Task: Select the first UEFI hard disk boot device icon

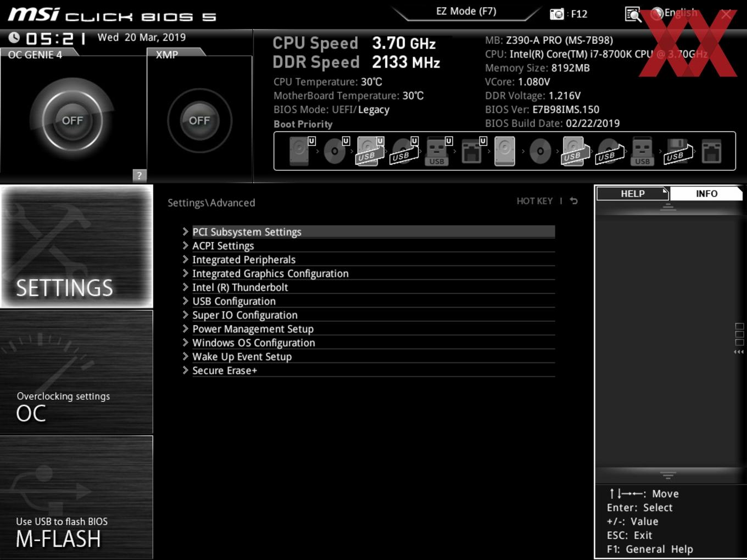Action: point(301,150)
